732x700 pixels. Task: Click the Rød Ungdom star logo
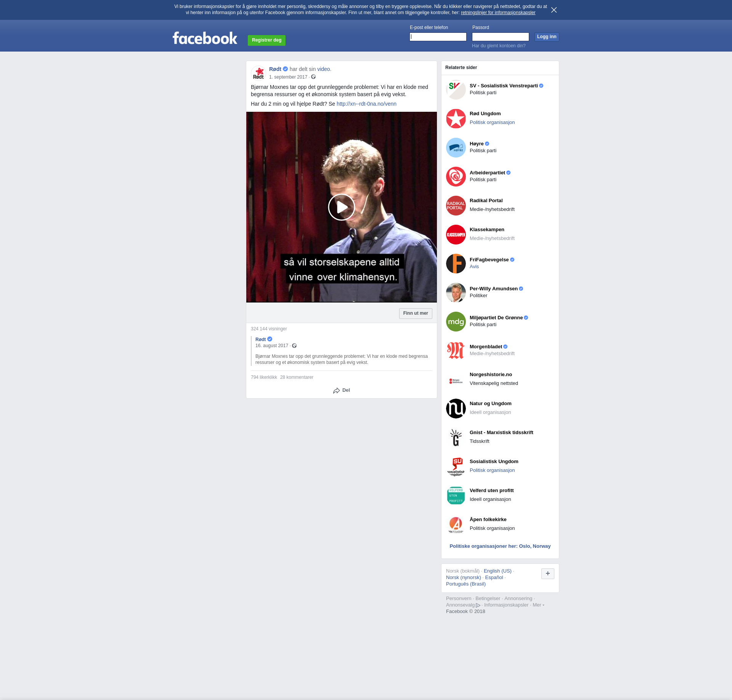[456, 119]
